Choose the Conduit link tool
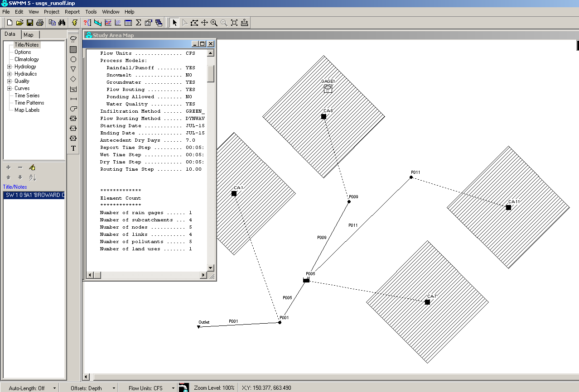This screenshot has width=579, height=392. click(73, 99)
